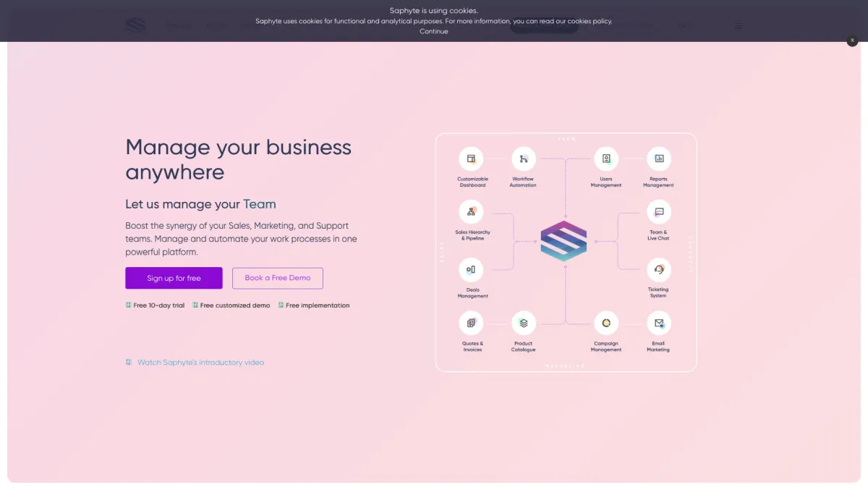Select the Deals Management icon
The width and height of the screenshot is (868, 490).
472,269
